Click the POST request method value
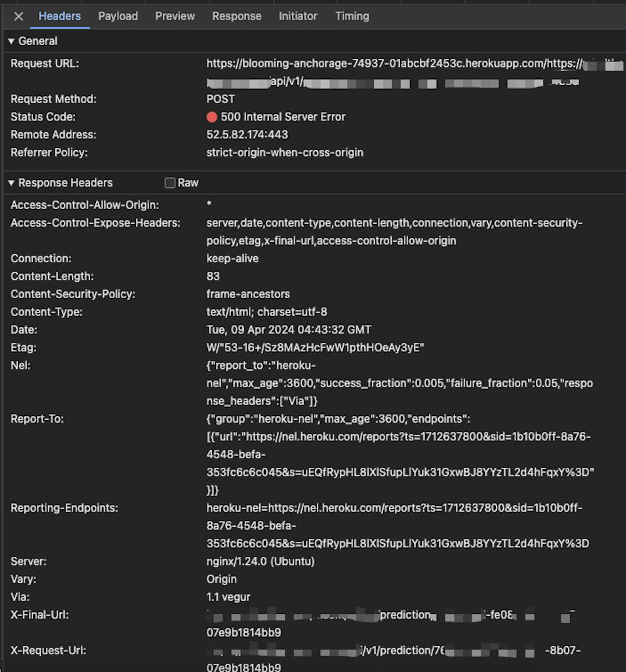The height and width of the screenshot is (672, 626). click(x=221, y=99)
